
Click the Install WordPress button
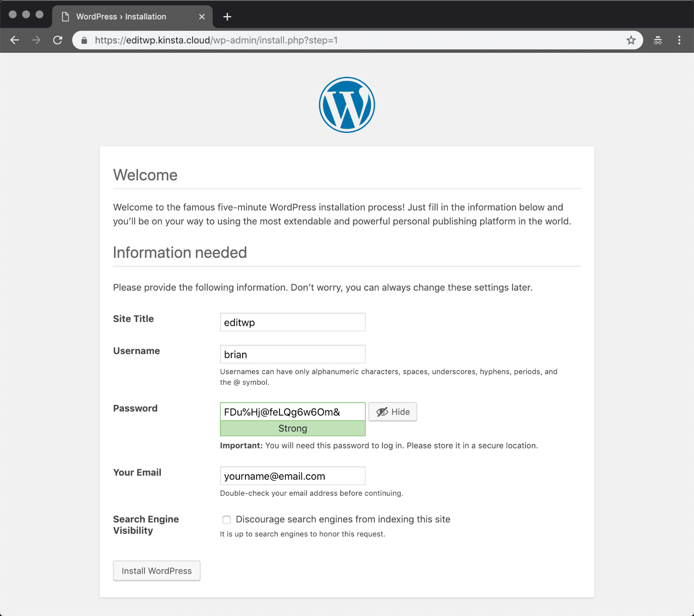click(x=156, y=570)
